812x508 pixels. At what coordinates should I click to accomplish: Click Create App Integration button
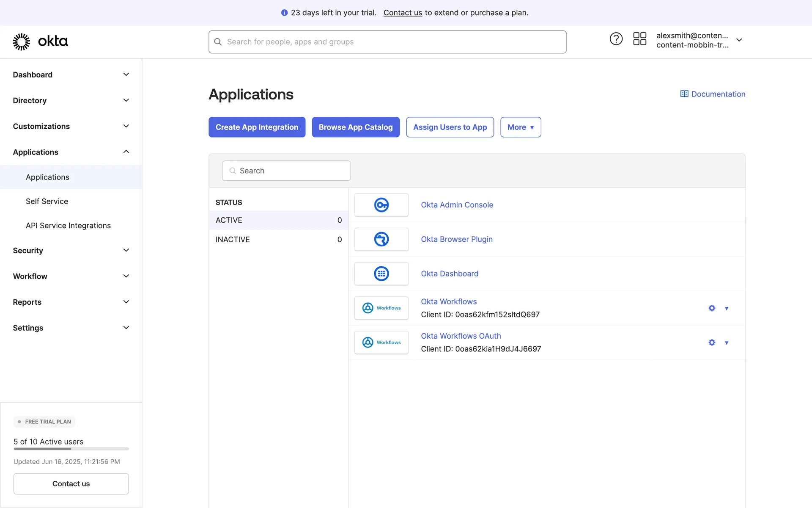(x=257, y=127)
